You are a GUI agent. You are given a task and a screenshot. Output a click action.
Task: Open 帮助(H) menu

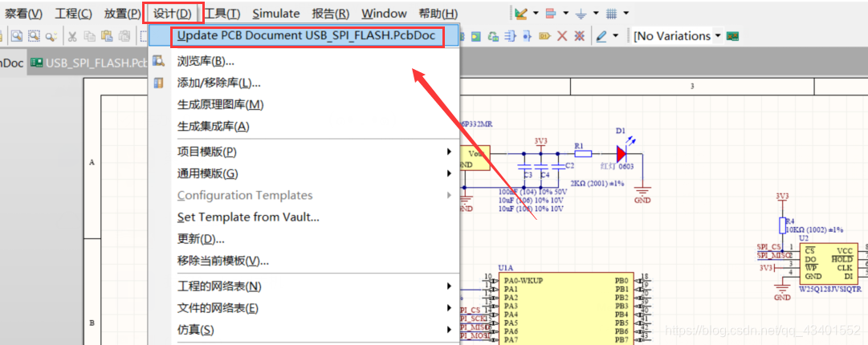coord(438,14)
